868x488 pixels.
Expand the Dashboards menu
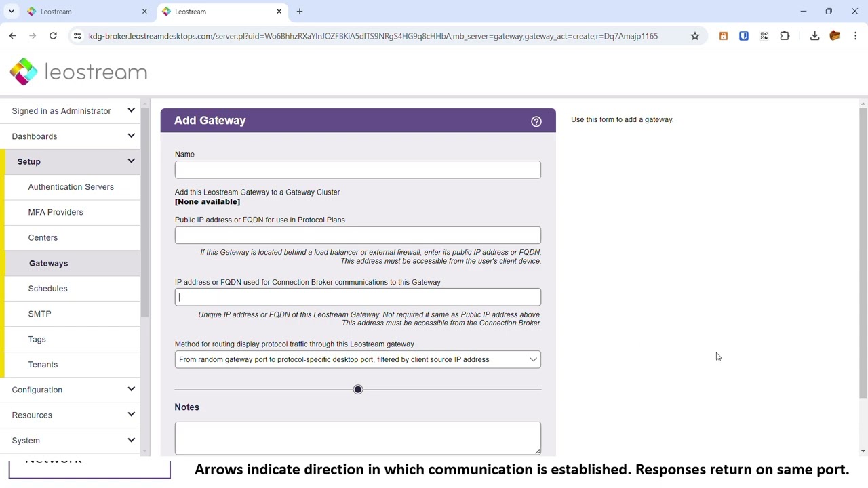(x=71, y=136)
